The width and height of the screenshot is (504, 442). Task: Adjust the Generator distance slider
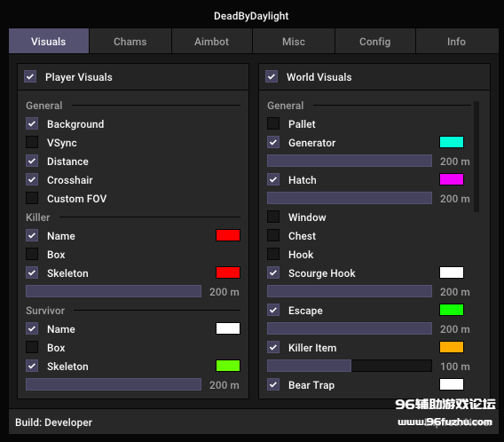click(350, 161)
